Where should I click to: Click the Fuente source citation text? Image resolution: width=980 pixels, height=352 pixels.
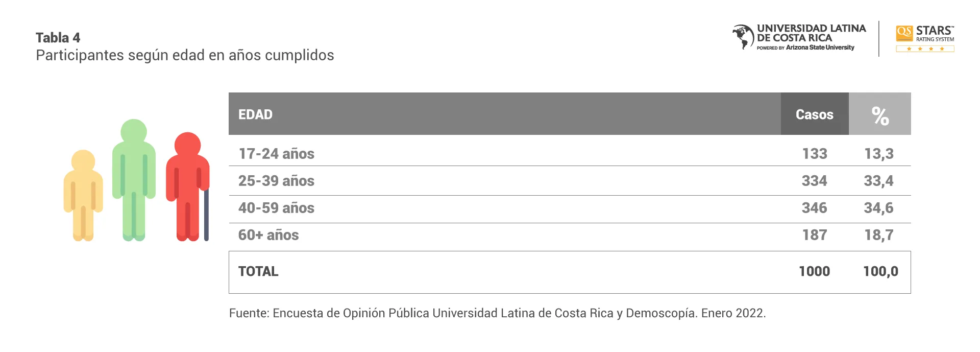pyautogui.click(x=497, y=313)
